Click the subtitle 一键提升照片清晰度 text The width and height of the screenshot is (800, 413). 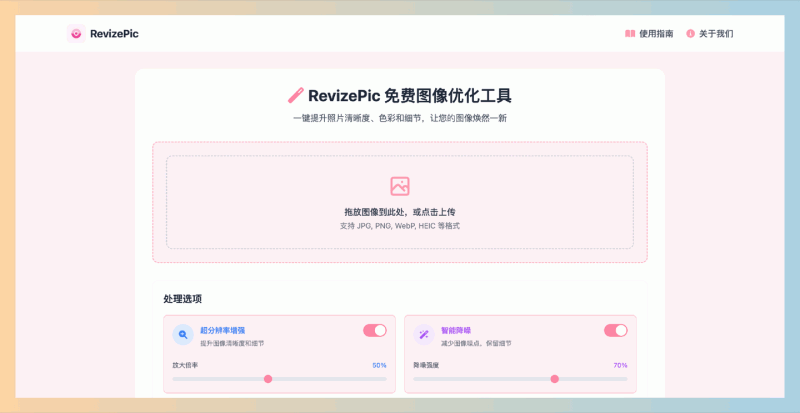tap(400, 118)
